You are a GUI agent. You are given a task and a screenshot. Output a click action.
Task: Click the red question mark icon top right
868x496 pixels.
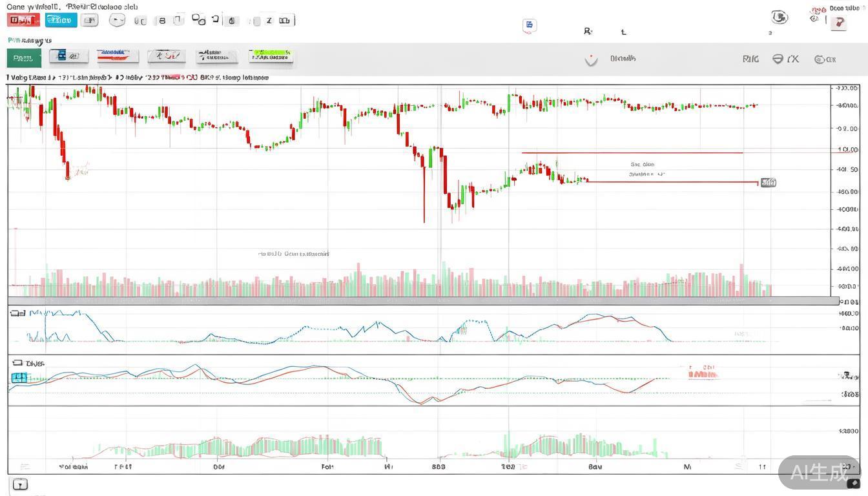coord(838,23)
